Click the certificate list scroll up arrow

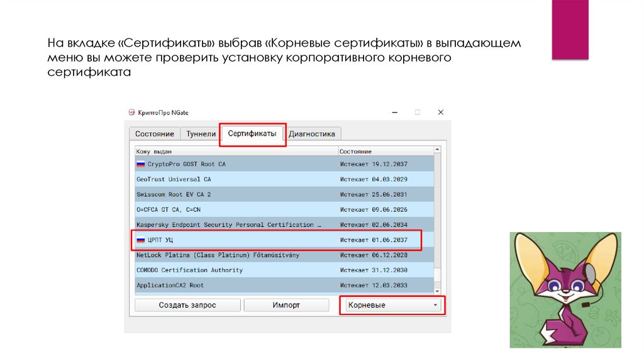438,150
